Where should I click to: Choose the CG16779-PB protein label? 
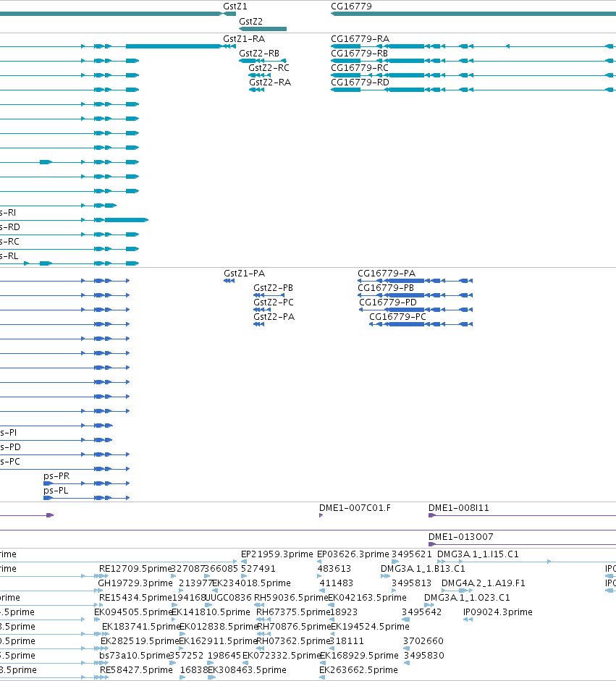pos(386,288)
